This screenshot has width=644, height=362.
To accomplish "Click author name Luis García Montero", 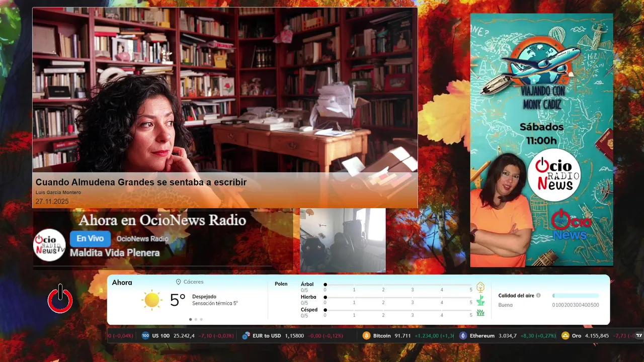I will coord(58,193).
